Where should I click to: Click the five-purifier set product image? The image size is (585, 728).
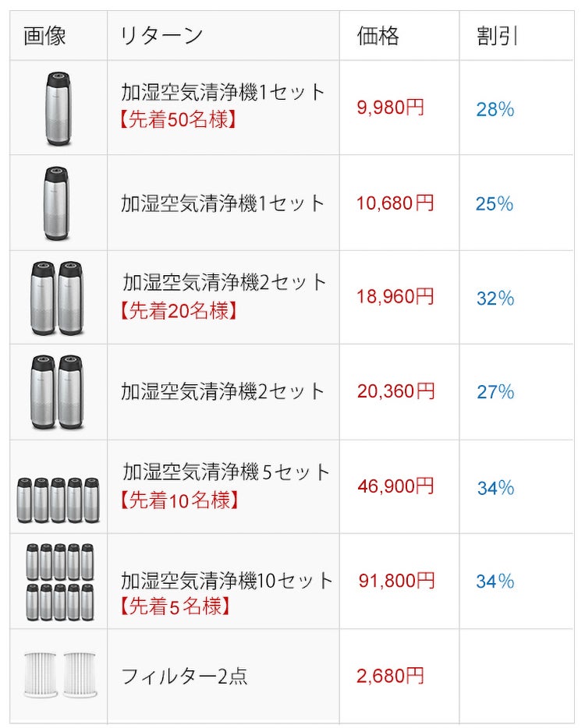(x=58, y=500)
